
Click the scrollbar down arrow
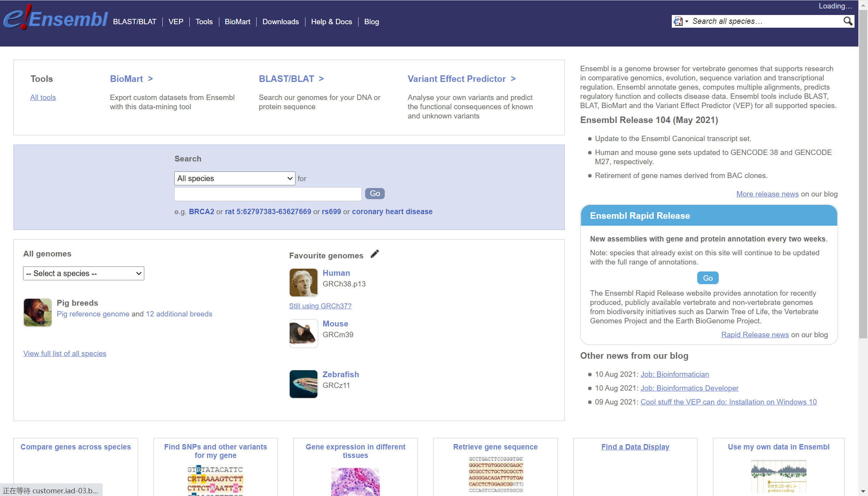point(863,491)
